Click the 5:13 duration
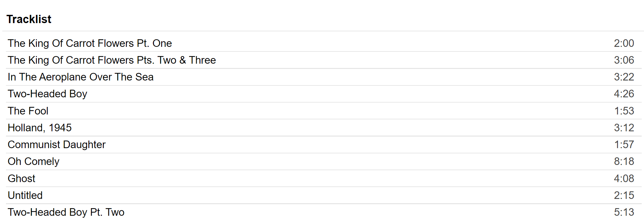Screen dimensions: 644x223 pyautogui.click(x=624, y=212)
